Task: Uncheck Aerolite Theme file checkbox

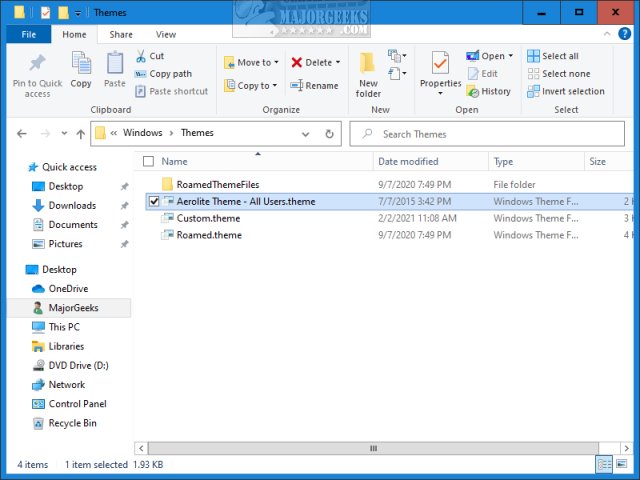Action: pos(154,201)
